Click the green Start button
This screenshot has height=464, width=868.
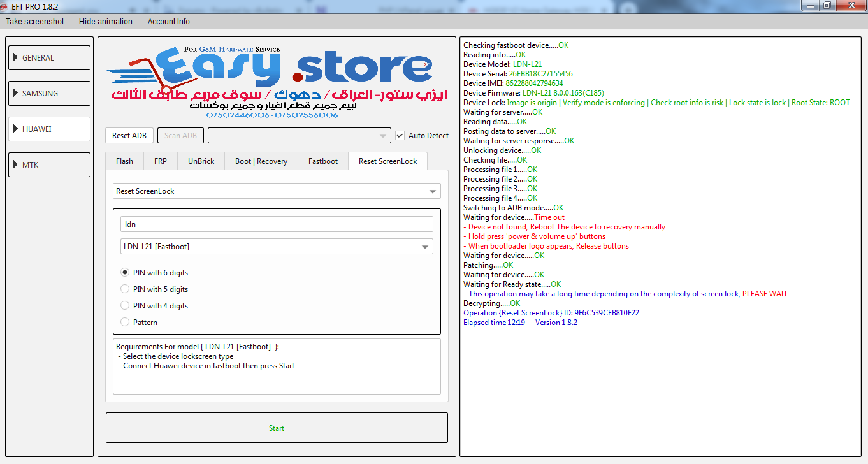coord(277,428)
